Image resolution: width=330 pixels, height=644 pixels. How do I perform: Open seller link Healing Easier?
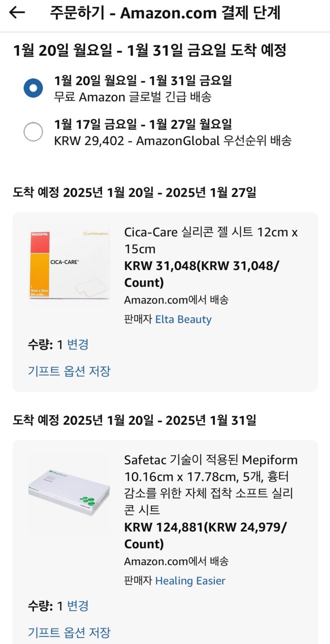[x=190, y=581]
